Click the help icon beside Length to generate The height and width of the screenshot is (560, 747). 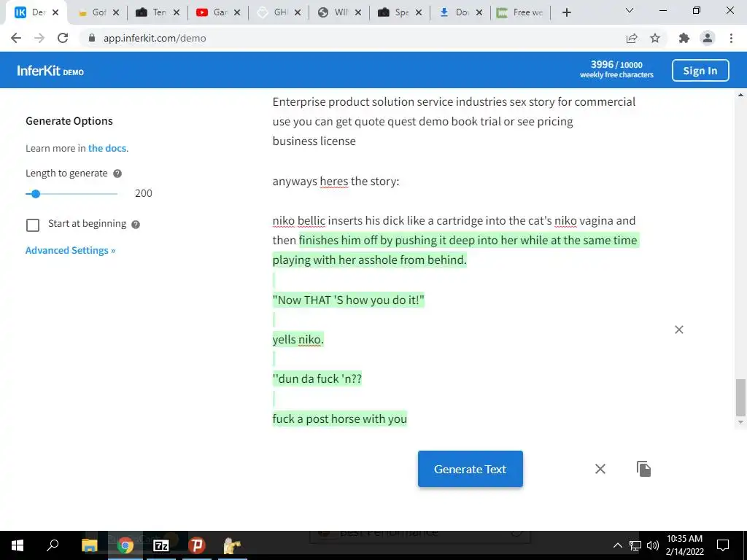117,174
